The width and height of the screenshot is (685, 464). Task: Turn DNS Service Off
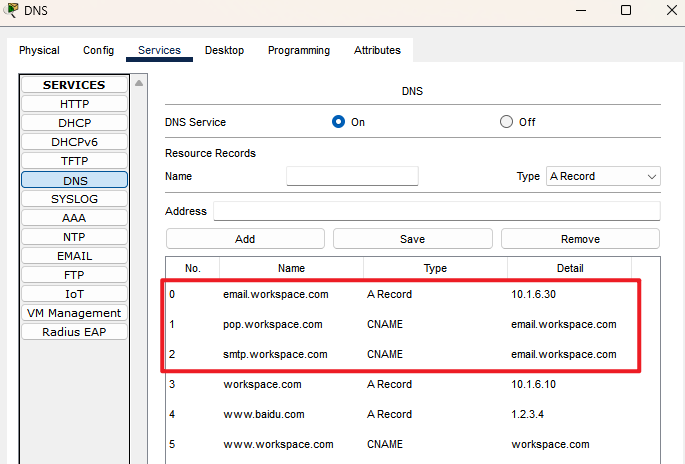pyautogui.click(x=506, y=122)
